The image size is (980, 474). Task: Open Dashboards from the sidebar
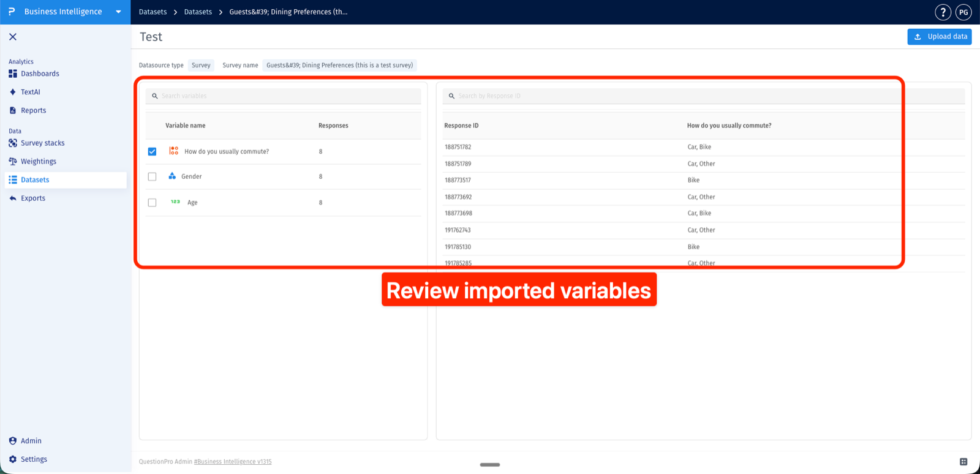40,73
